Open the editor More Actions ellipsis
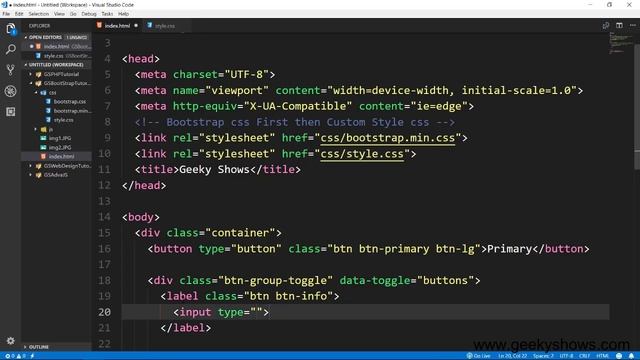The width and height of the screenshot is (640, 360). tap(633, 25)
